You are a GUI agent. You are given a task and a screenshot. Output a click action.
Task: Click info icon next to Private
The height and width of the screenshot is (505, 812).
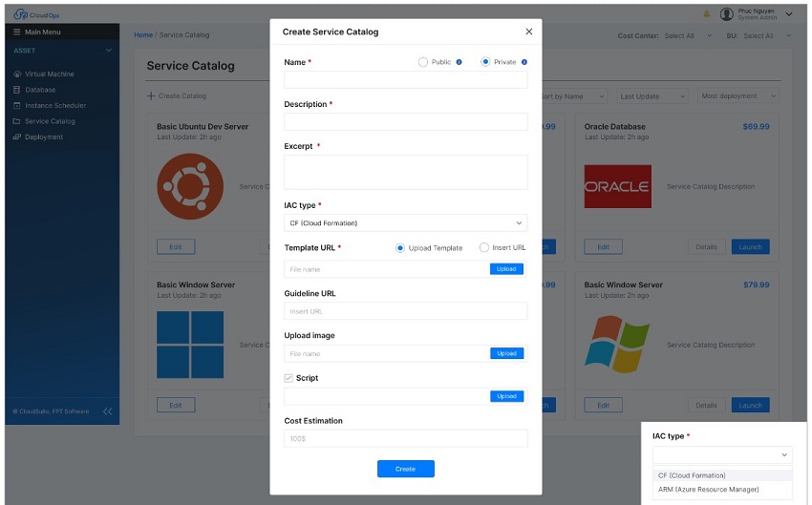click(x=524, y=62)
